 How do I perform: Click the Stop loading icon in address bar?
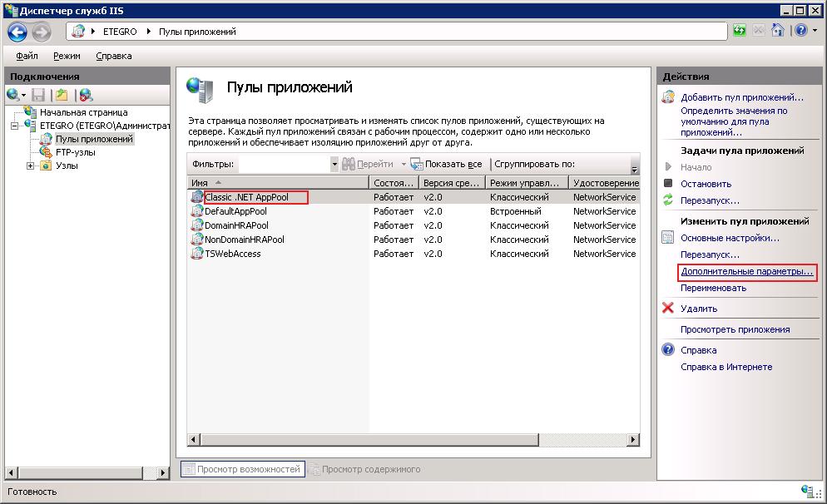click(x=759, y=31)
